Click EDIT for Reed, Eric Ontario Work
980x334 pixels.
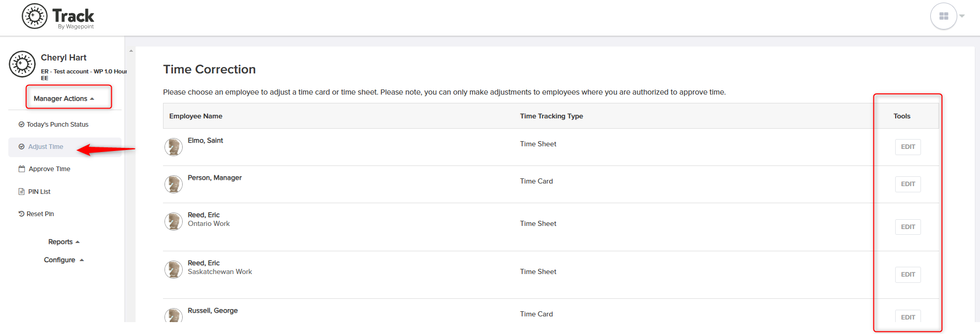(908, 227)
